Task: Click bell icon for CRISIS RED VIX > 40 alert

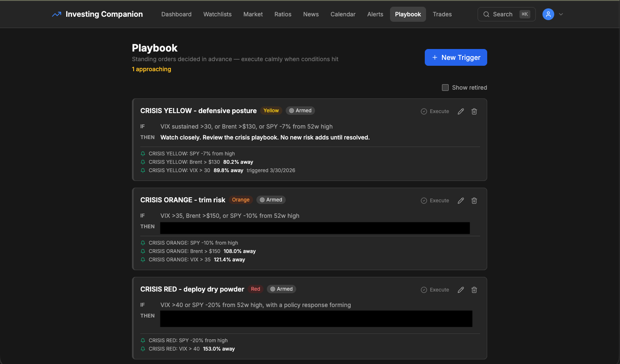Action: pyautogui.click(x=143, y=349)
